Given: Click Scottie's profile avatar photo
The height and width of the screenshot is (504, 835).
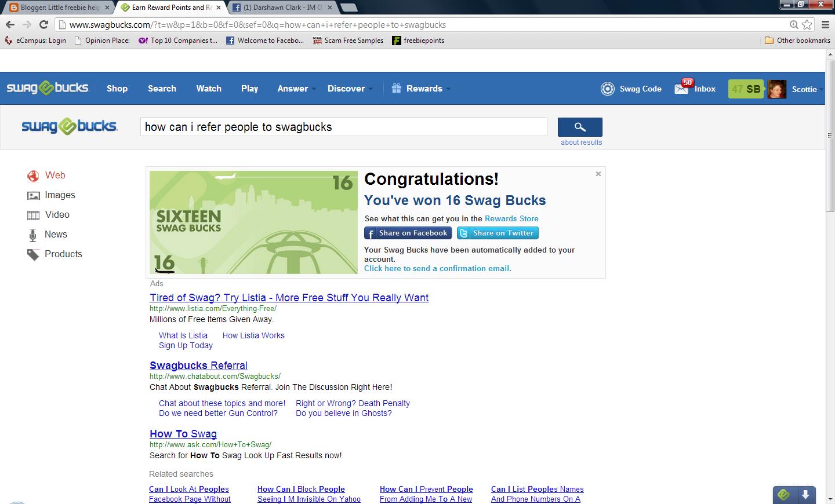Looking at the screenshot, I should click(x=777, y=88).
